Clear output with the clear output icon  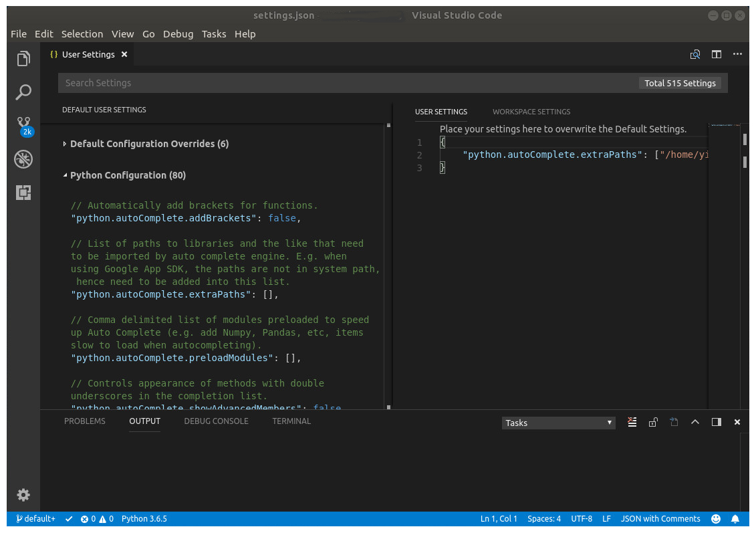[x=632, y=422]
